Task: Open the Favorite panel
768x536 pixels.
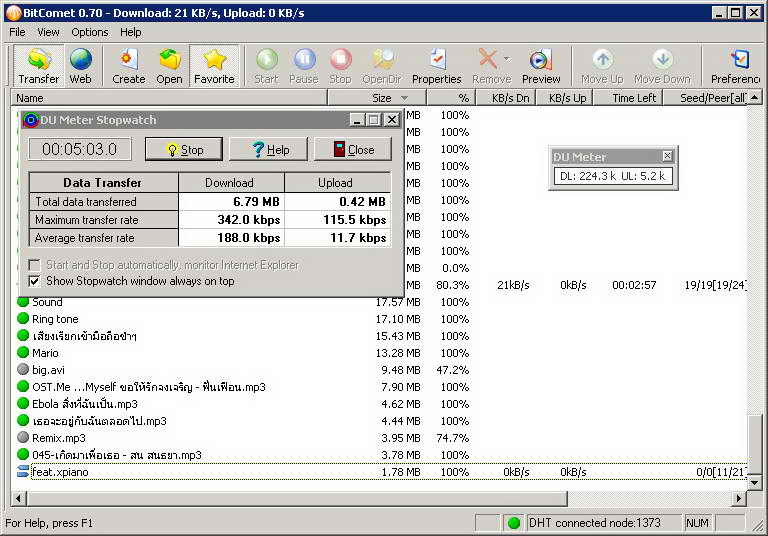Action: 214,66
